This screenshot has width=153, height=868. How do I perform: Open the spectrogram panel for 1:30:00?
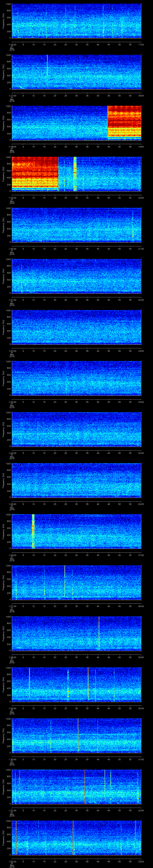76,736
